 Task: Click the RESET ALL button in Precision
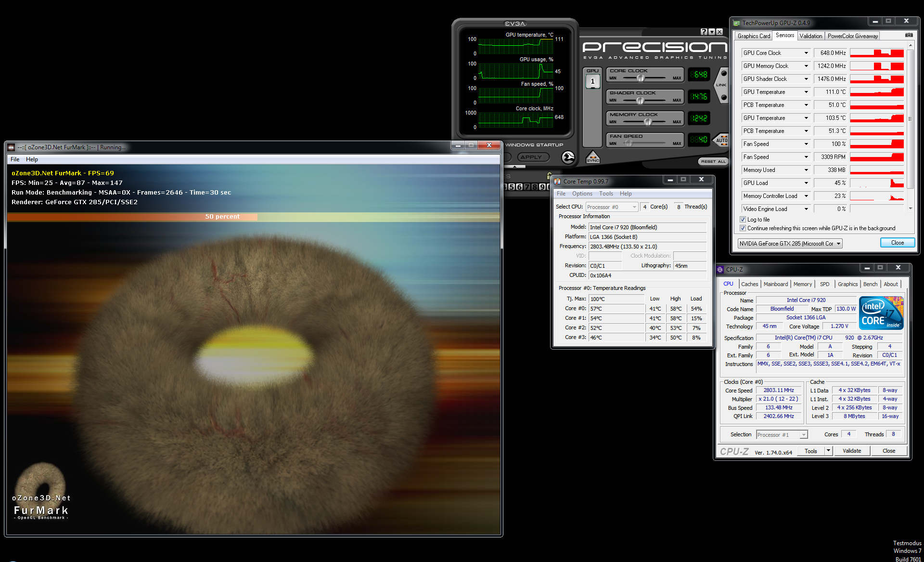click(713, 161)
